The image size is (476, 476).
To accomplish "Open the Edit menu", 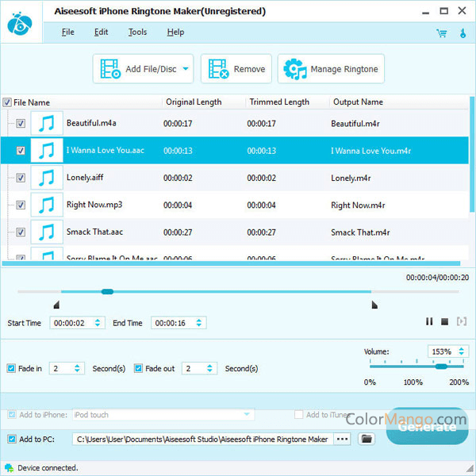I will 101,33.
